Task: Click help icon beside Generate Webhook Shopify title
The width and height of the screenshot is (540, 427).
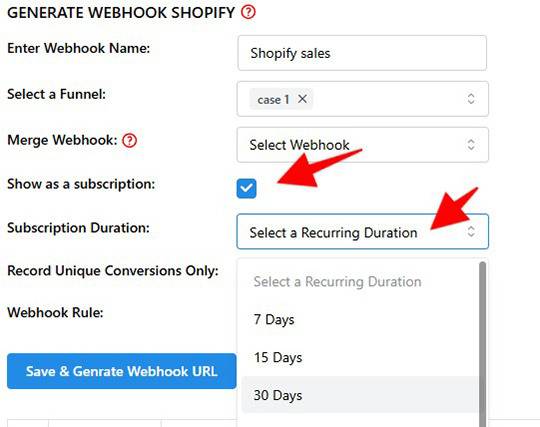Action: (248, 12)
